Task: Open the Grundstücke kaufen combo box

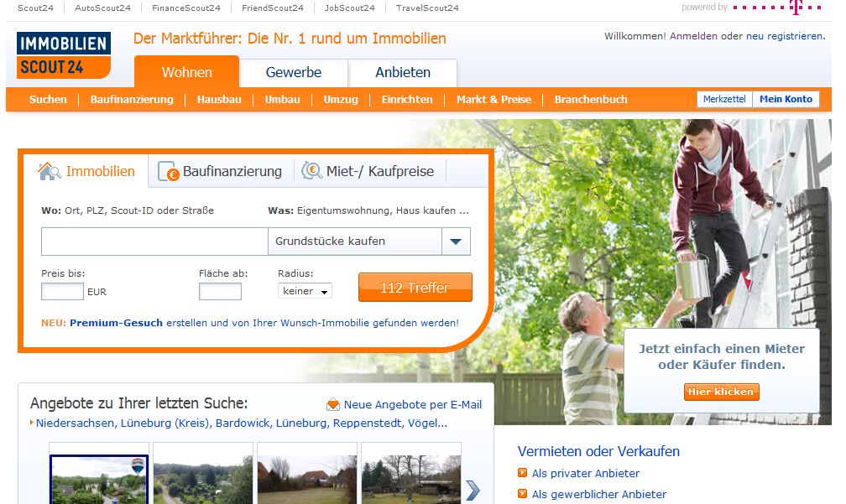Action: pos(369,242)
